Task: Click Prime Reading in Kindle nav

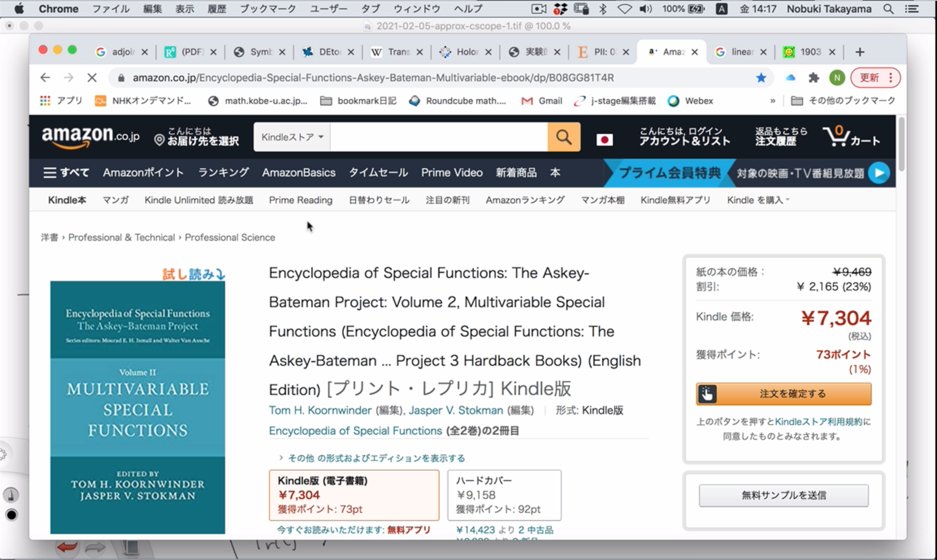Action: pyautogui.click(x=301, y=200)
